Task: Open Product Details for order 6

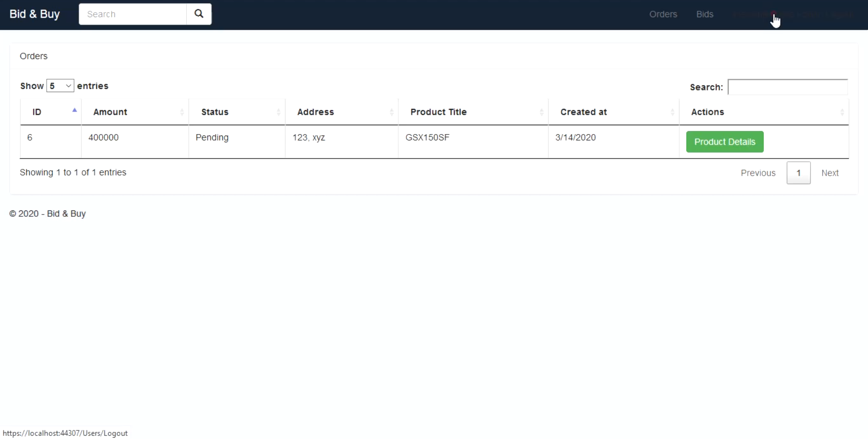Action: click(x=724, y=142)
